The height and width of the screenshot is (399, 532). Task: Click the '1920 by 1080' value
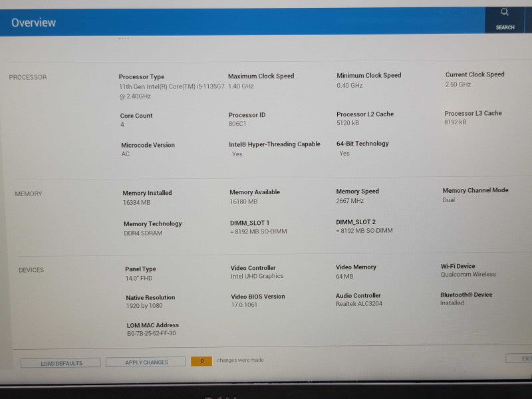click(x=144, y=306)
